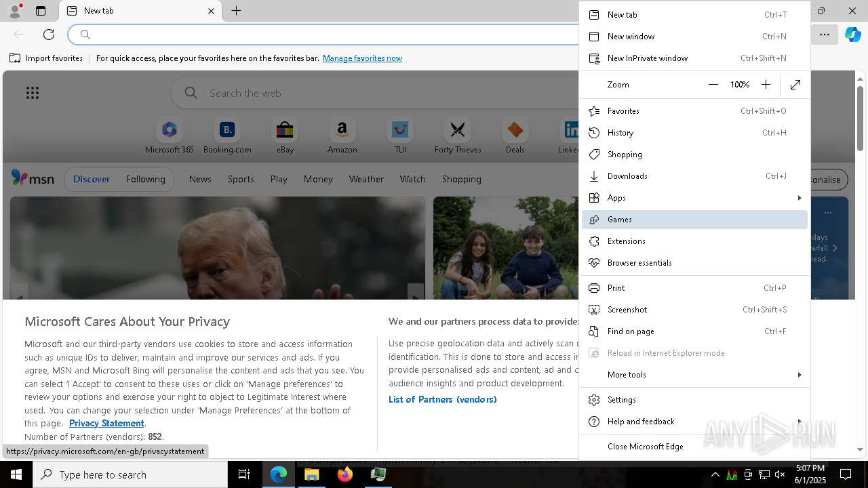868x488 pixels.
Task: Choose Screenshot from the menu
Action: (x=694, y=310)
